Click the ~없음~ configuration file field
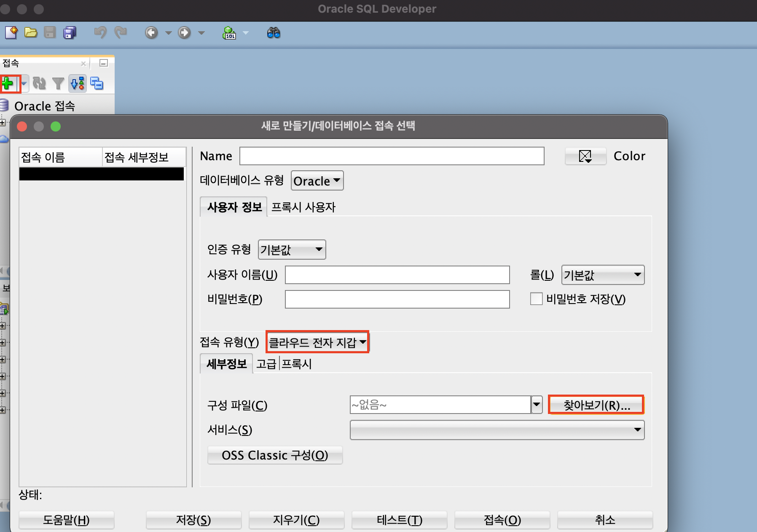Viewport: 757px width, 532px height. [440, 405]
